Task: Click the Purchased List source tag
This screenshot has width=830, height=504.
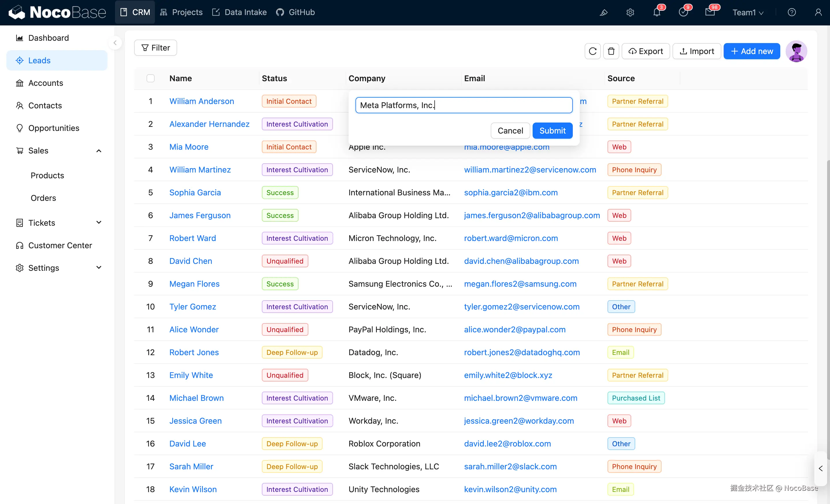Action: pos(636,398)
